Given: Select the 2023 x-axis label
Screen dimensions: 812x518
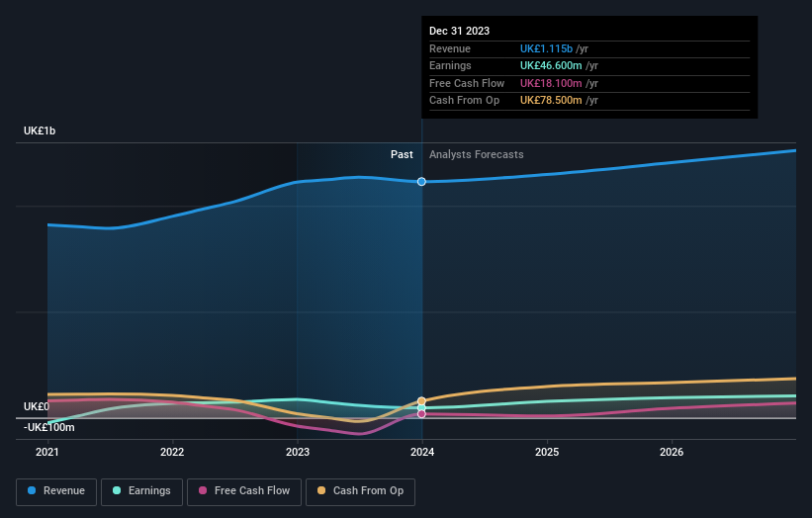Looking at the screenshot, I should (298, 453).
